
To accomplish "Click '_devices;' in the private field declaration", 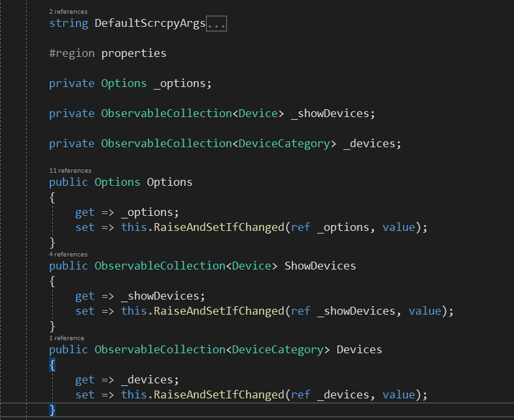I will tap(372, 144).
